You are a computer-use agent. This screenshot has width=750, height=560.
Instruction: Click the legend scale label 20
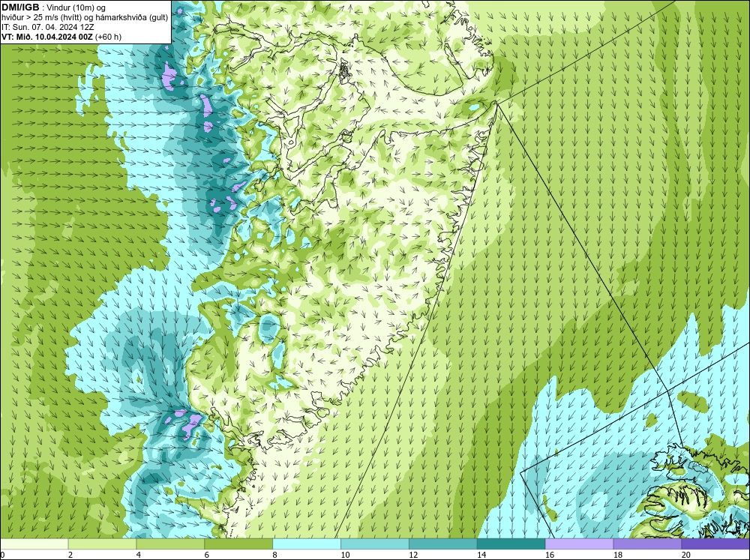(686, 555)
